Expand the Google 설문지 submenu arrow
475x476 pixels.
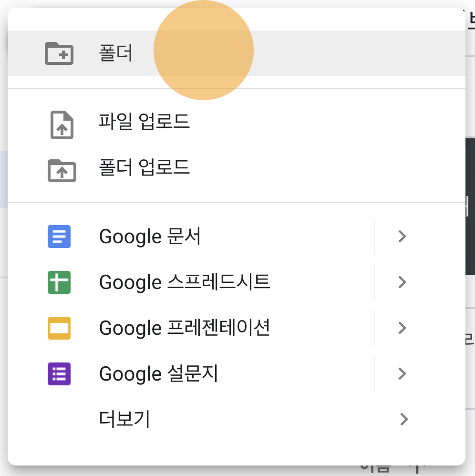tap(403, 374)
